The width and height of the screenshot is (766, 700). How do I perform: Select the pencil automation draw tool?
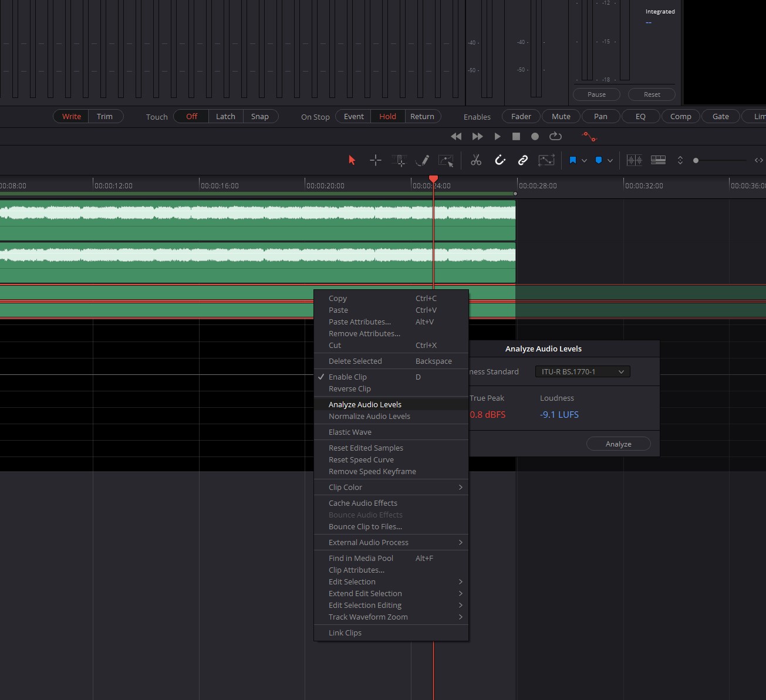click(422, 160)
